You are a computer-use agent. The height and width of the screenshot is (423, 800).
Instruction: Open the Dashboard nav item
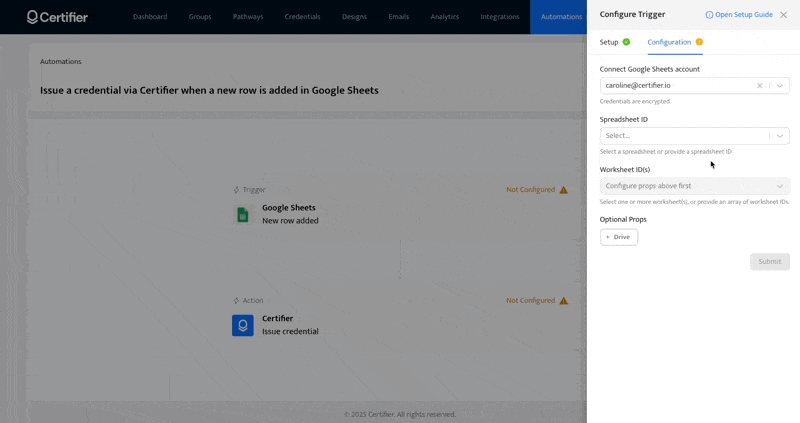[150, 17]
